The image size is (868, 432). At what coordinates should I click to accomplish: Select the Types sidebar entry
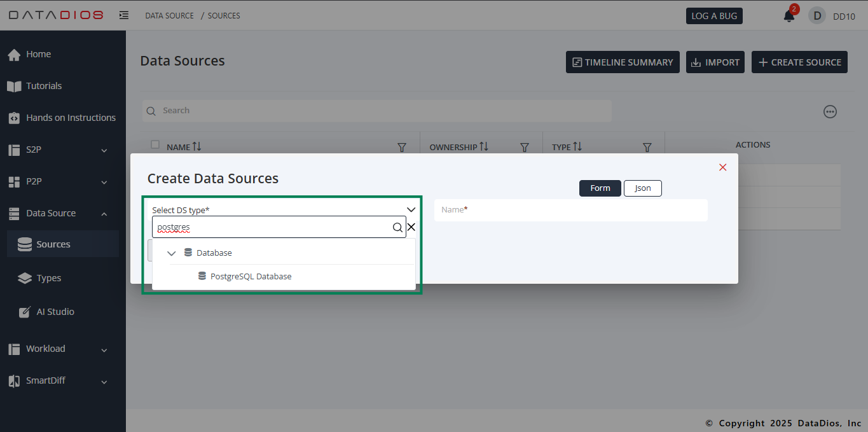point(49,278)
